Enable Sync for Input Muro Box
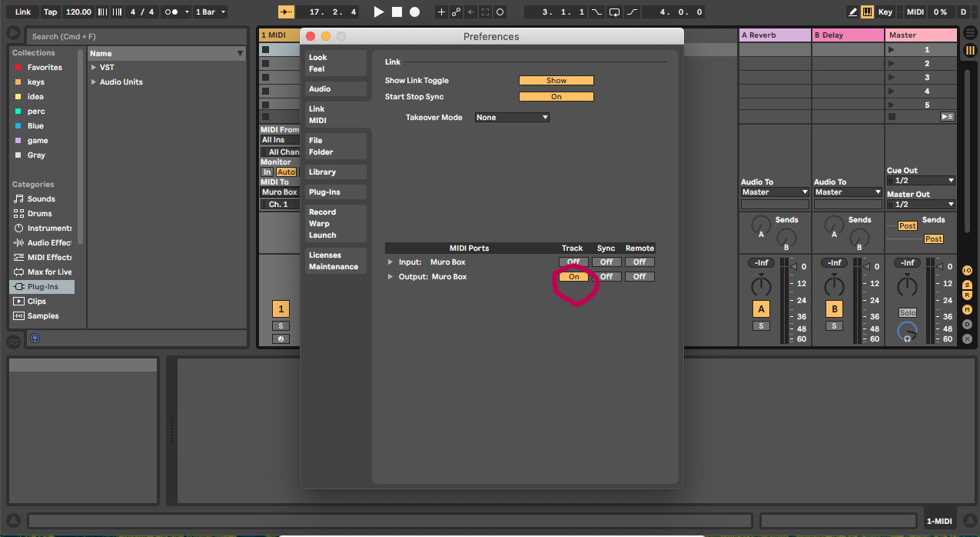Image resolution: width=980 pixels, height=537 pixels. coord(606,262)
